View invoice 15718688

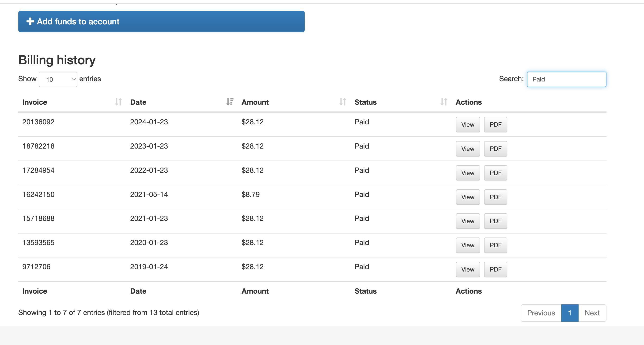point(468,221)
